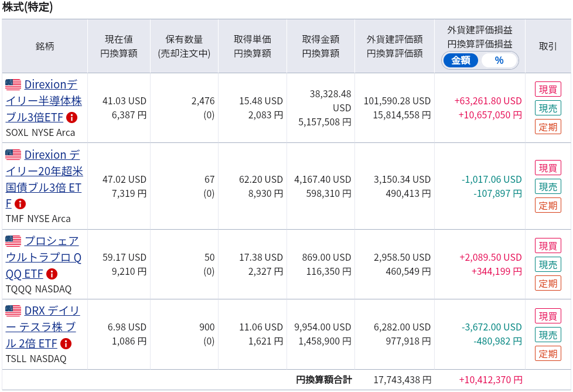Click the US flag icon in the TQQQ row
This screenshot has width=573, height=392.
tap(13, 241)
